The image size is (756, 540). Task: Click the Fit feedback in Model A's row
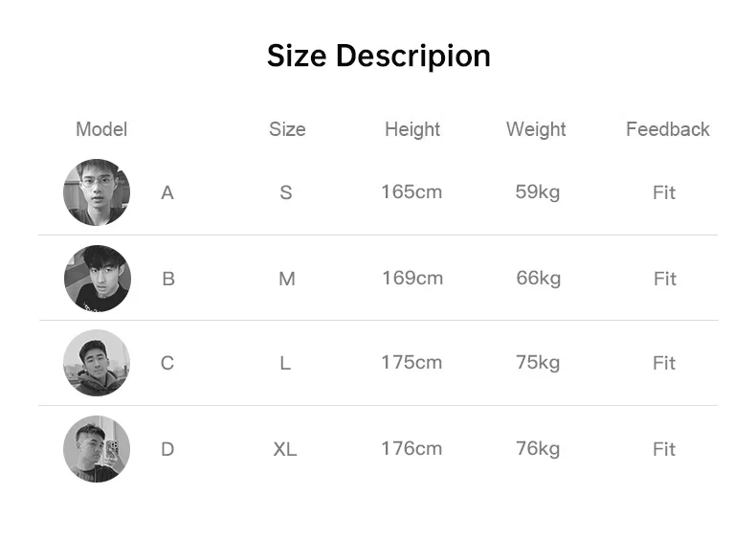coord(664,192)
